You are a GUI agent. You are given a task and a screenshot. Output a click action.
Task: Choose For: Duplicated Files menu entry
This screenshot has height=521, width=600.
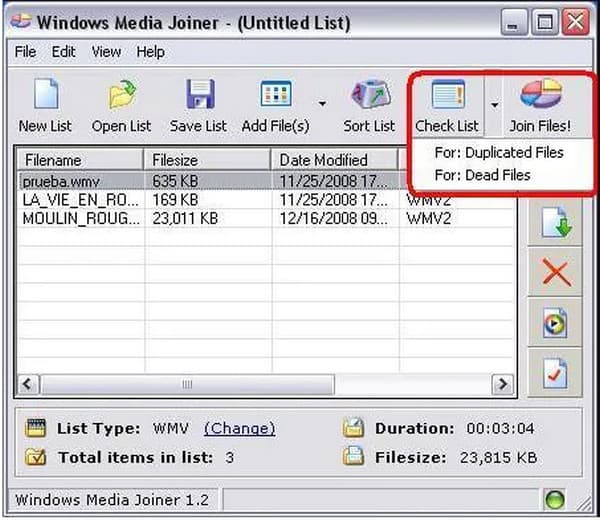pyautogui.click(x=499, y=153)
